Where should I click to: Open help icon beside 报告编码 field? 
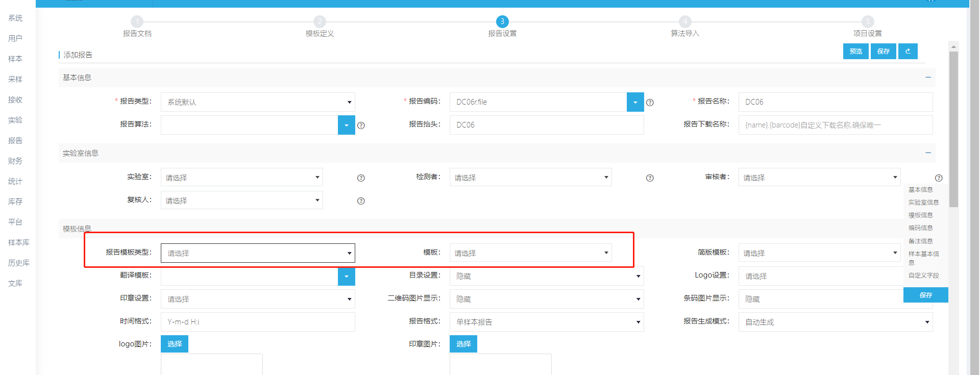650,103
